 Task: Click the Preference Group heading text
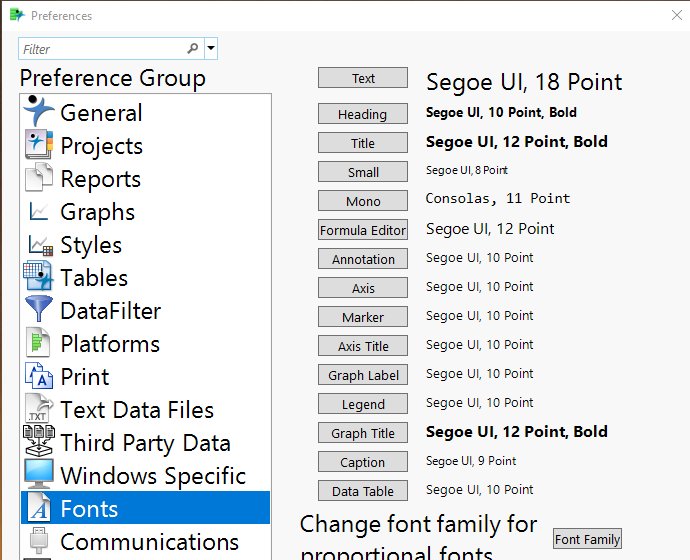tap(113, 78)
